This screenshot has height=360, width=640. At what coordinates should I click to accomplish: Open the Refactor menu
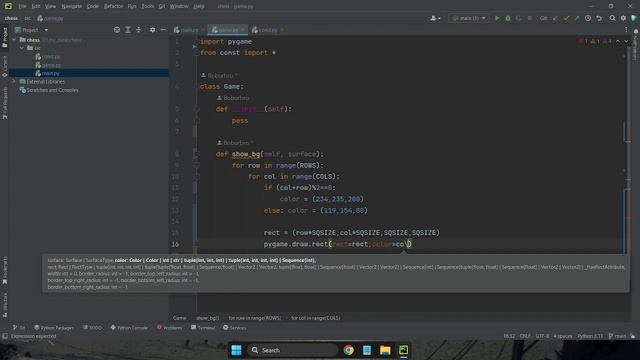(113, 6)
